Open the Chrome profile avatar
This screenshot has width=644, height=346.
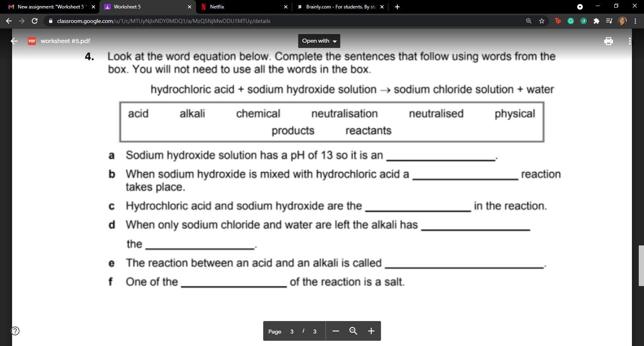[x=622, y=21]
